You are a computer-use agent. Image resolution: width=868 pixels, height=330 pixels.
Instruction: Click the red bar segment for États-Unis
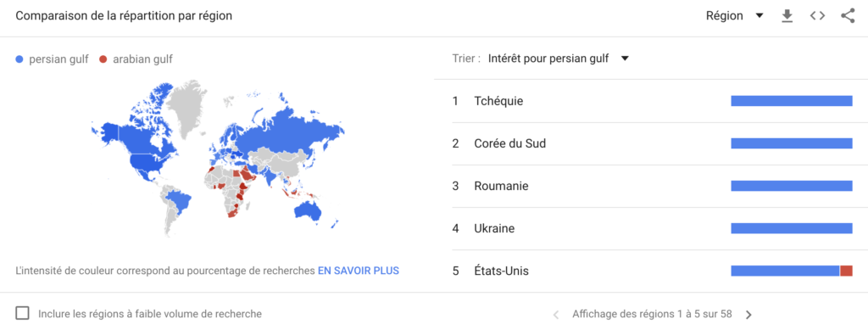point(846,271)
